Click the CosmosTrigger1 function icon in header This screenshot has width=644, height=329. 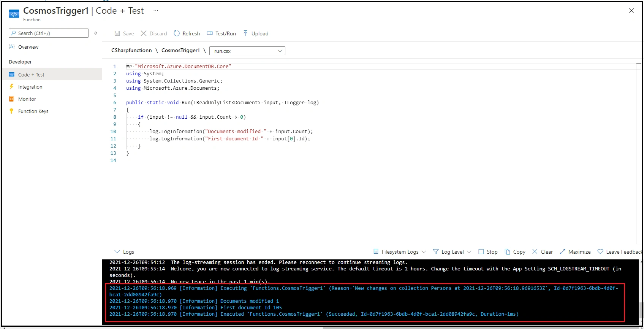(14, 14)
